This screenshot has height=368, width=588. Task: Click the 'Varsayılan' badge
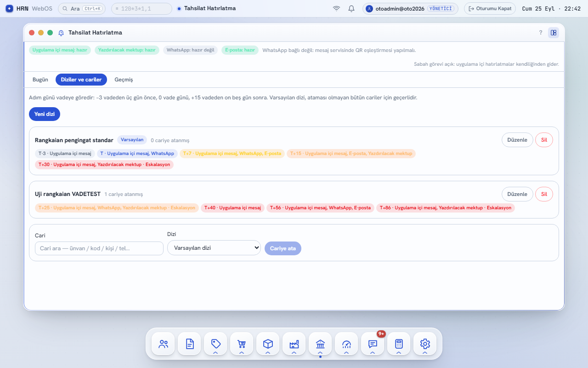click(132, 140)
